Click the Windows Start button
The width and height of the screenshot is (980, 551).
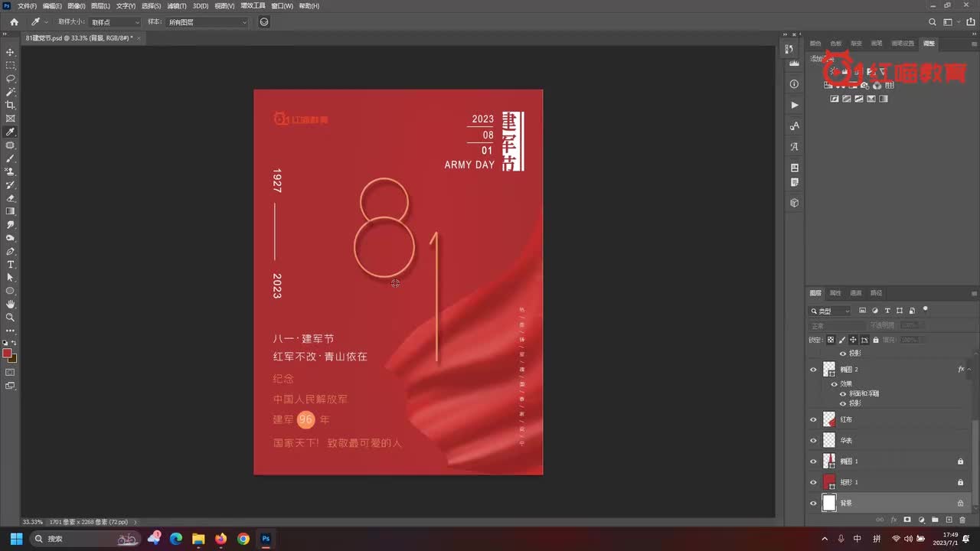point(15,539)
